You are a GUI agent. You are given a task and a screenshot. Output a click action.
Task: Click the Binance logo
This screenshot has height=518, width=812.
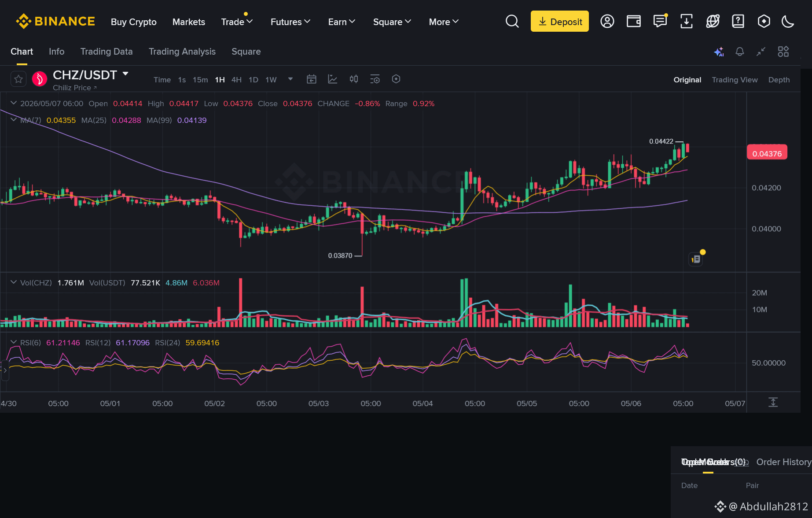[55, 21]
